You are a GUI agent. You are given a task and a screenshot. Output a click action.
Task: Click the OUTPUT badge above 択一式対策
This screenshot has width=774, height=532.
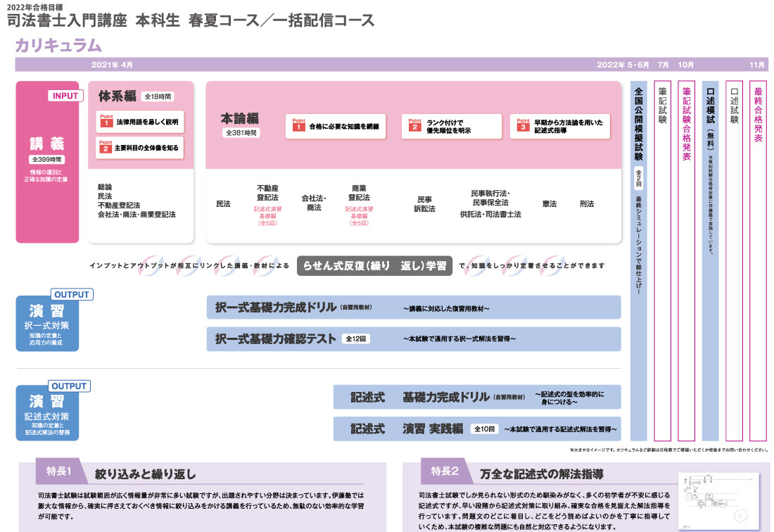tap(70, 295)
